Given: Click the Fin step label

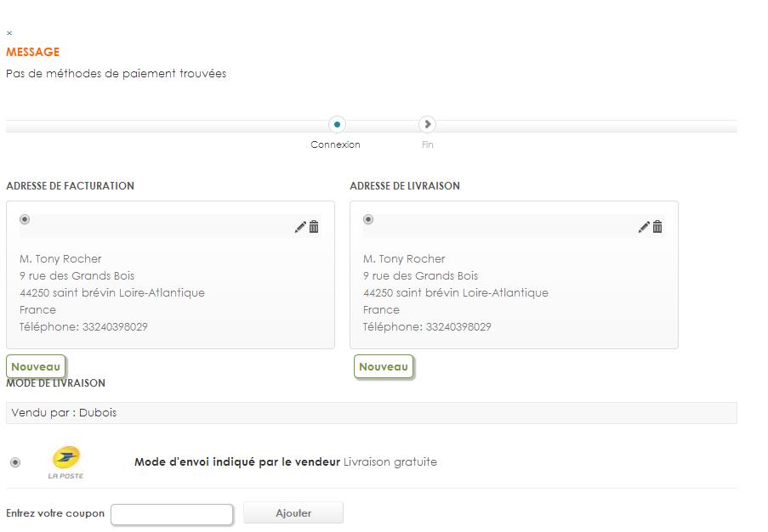Looking at the screenshot, I should (427, 145).
